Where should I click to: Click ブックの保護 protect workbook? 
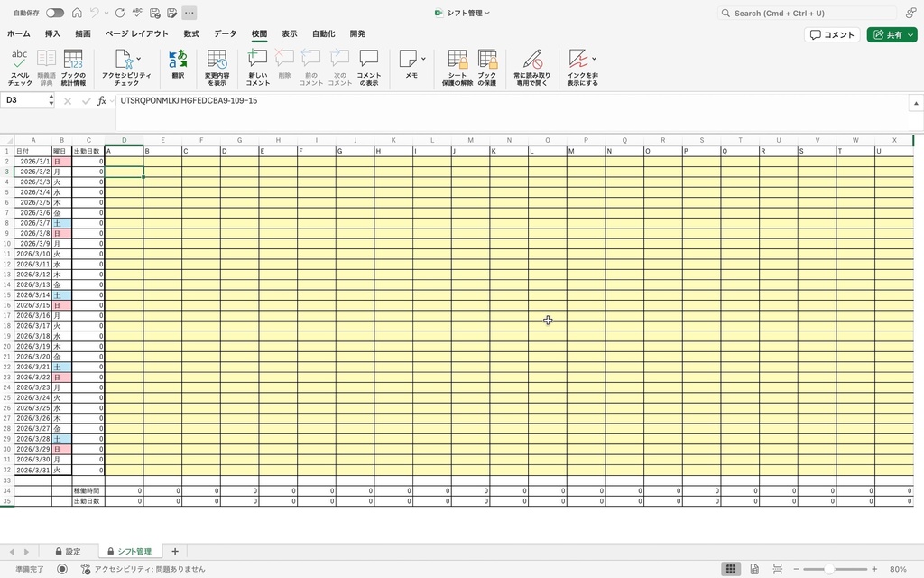pos(486,67)
